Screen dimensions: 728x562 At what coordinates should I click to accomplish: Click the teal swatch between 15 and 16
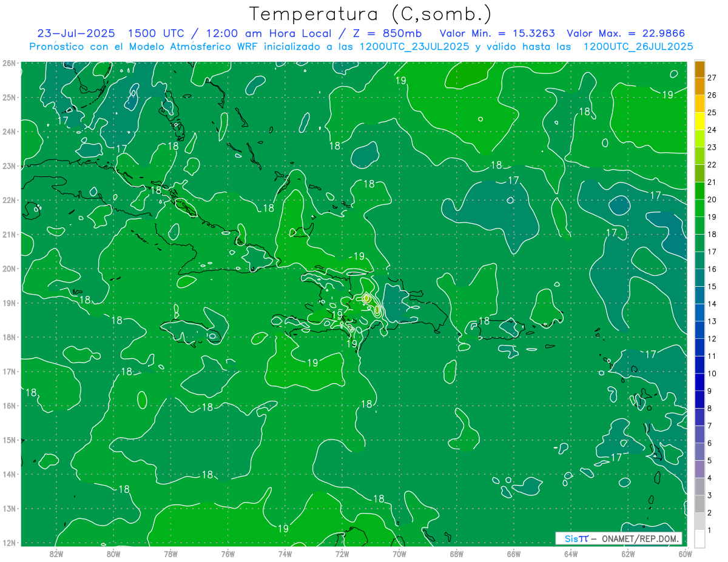(699, 278)
